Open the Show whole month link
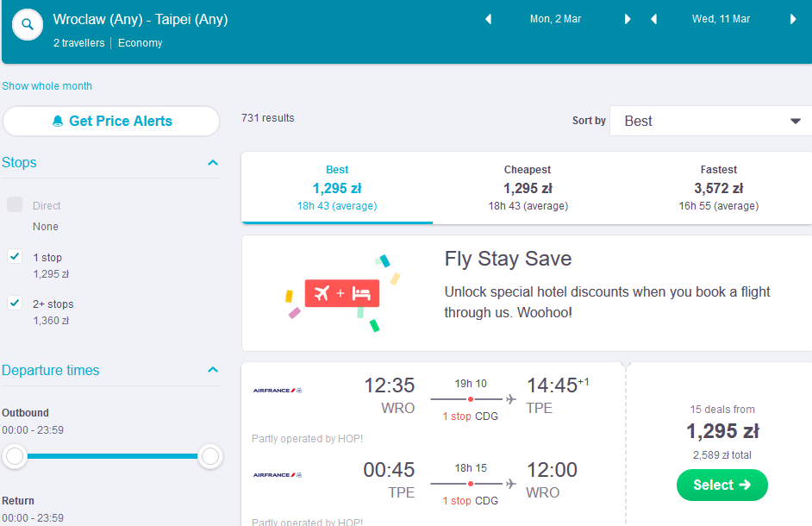The image size is (812, 526). tap(47, 86)
